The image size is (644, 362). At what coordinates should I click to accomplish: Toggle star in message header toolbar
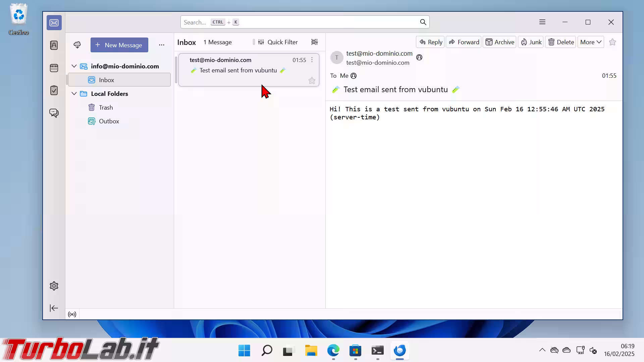coord(612,42)
